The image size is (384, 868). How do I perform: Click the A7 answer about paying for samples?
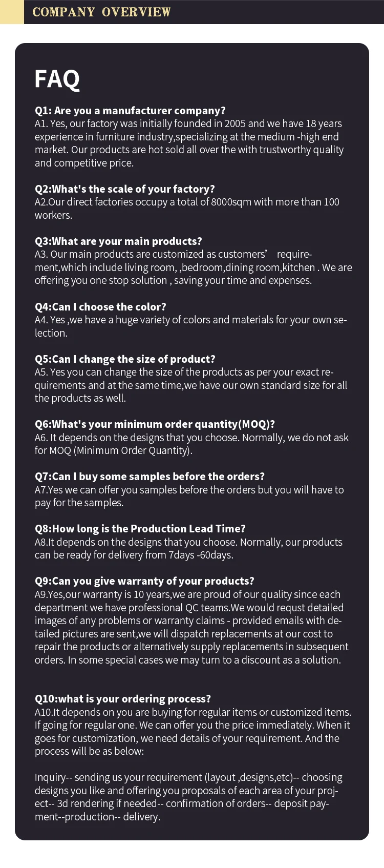[189, 496]
